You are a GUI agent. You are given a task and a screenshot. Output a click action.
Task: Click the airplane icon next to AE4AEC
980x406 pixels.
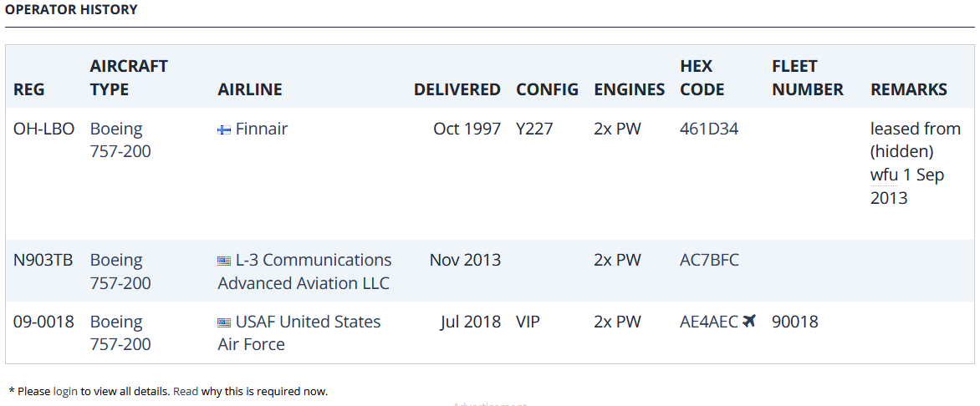[749, 321]
